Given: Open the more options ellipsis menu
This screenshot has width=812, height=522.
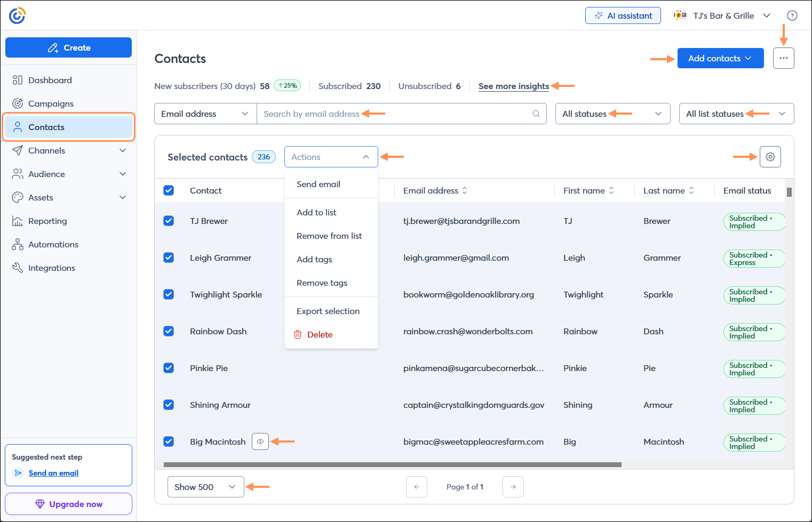Looking at the screenshot, I should pos(783,58).
